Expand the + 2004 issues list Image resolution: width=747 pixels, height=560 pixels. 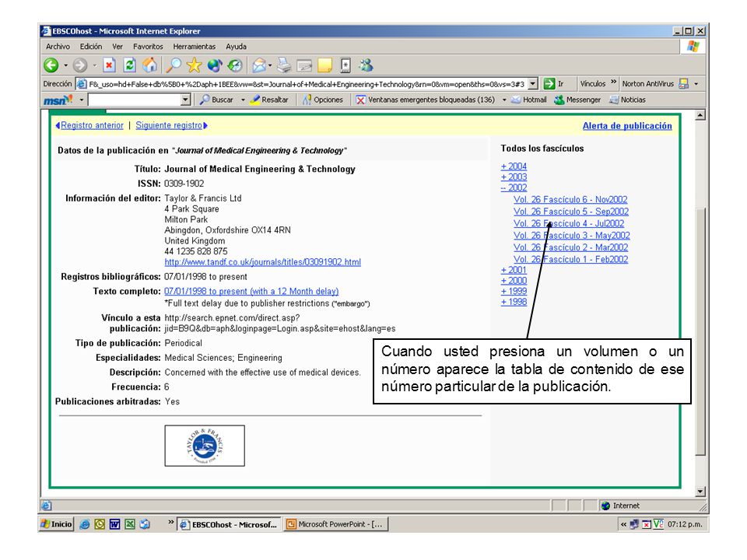click(x=514, y=166)
